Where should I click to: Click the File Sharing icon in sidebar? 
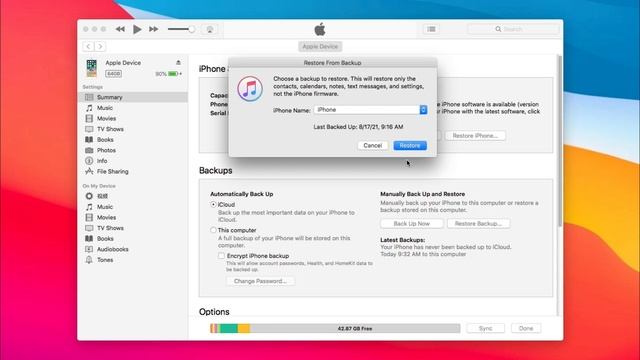tap(89, 171)
